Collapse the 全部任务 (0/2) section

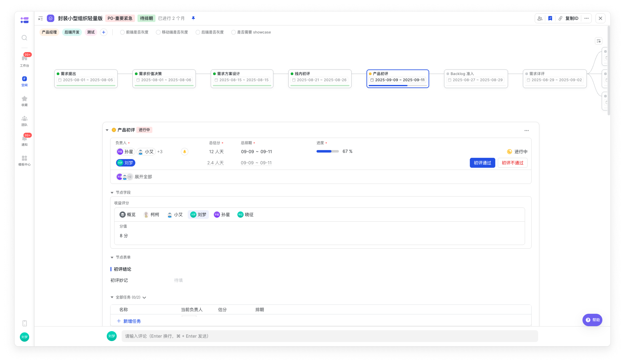pos(112,297)
